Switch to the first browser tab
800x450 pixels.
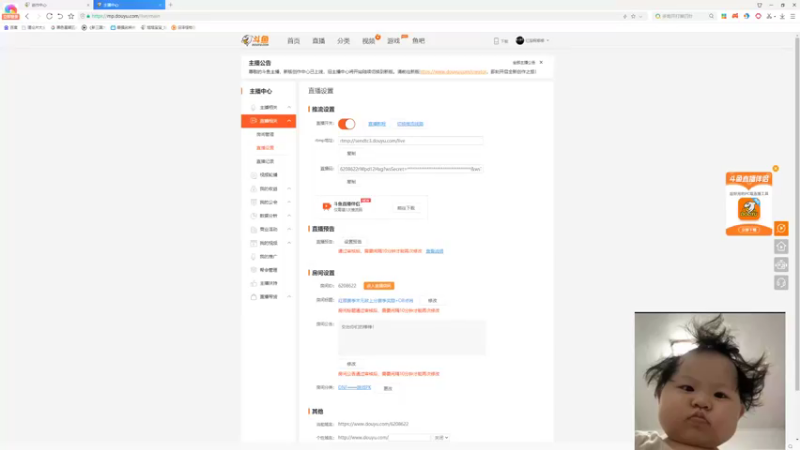[x=56, y=5]
